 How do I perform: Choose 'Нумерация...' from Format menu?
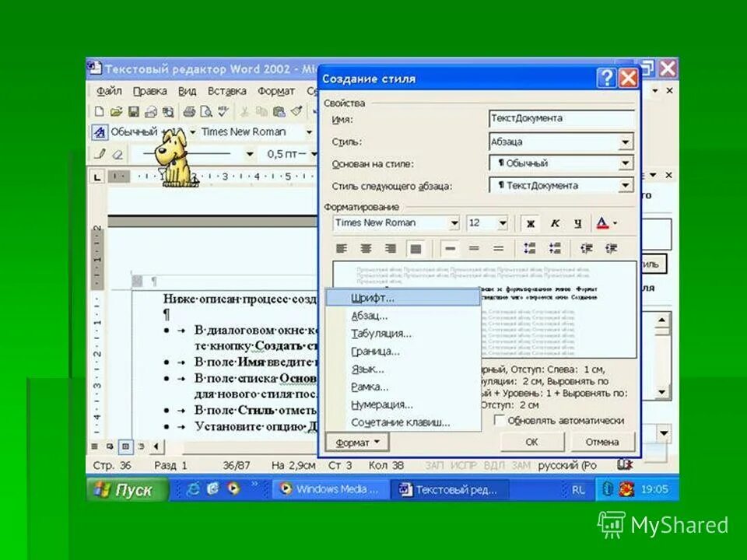403,404
